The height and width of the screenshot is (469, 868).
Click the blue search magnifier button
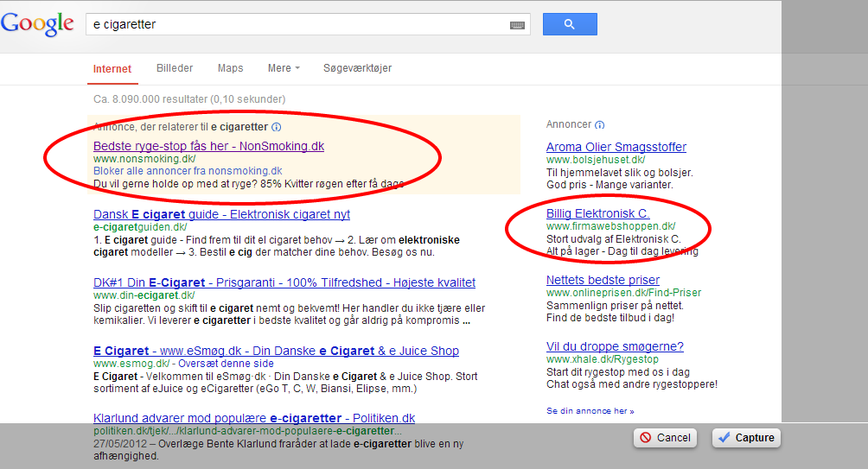(570, 24)
